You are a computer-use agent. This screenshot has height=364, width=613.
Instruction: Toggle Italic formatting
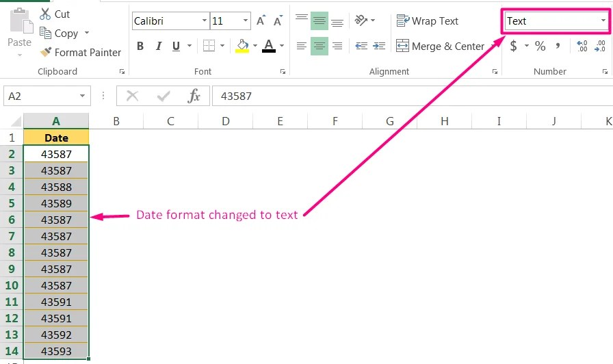tap(158, 46)
